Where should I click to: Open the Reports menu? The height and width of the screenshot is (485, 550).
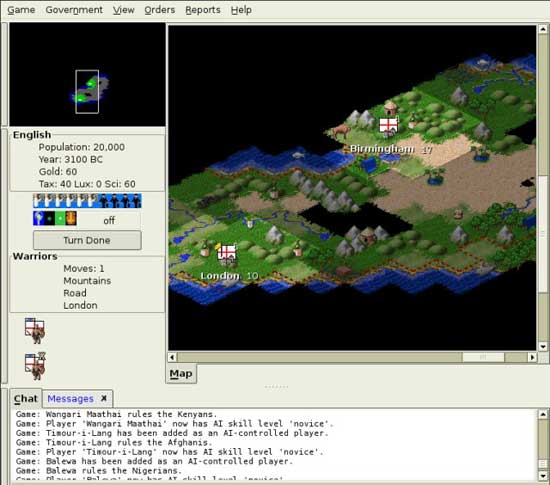pos(203,10)
